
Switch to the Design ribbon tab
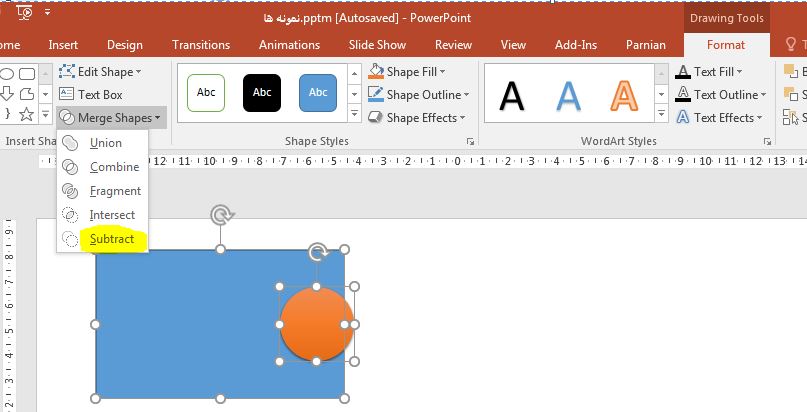(125, 45)
